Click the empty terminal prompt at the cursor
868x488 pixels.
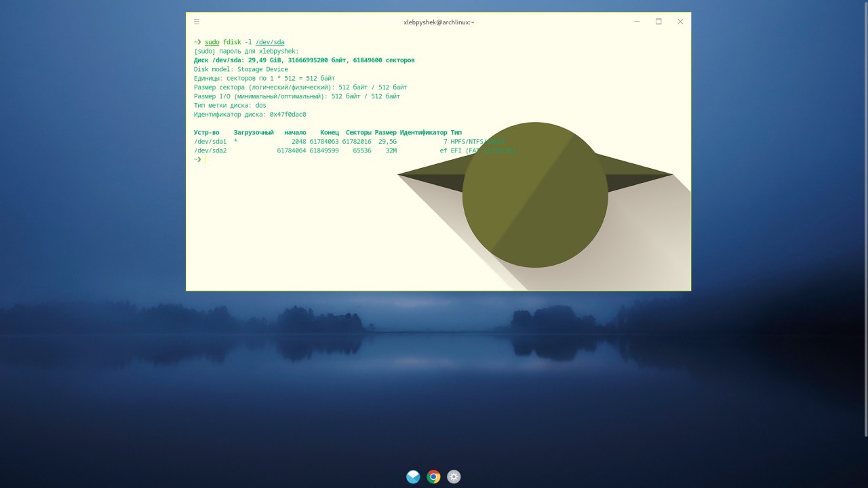click(205, 160)
